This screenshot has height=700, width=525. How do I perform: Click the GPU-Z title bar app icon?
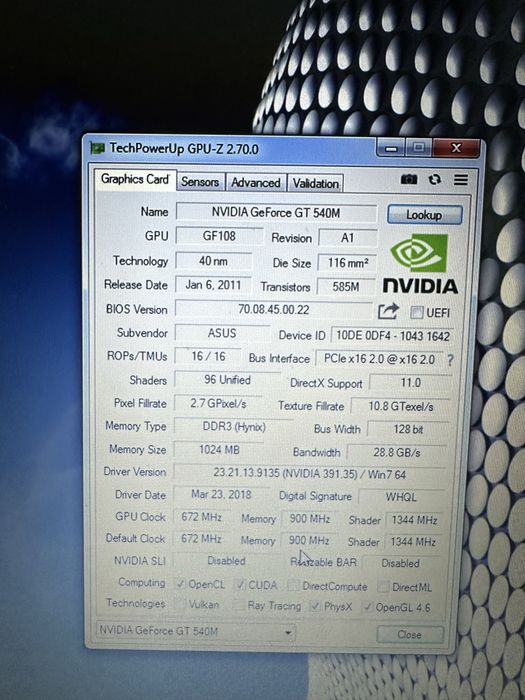(97, 148)
